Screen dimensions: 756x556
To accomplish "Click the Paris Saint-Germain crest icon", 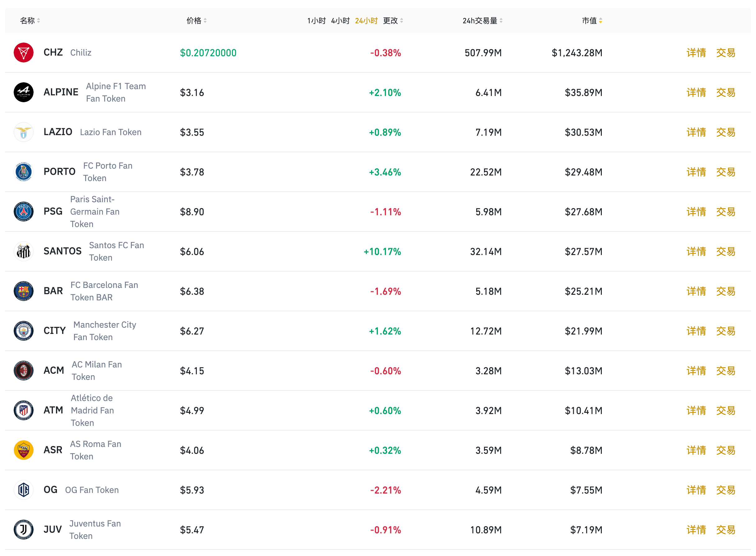I will (x=24, y=211).
